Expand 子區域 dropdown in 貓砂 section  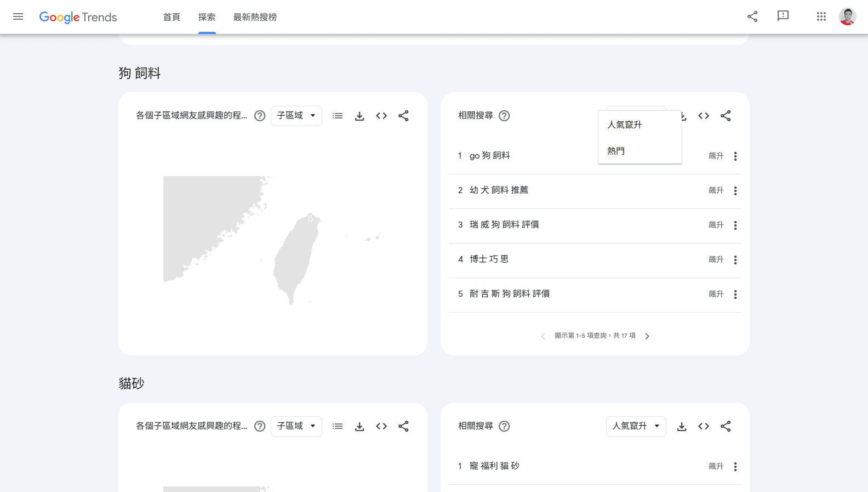click(296, 426)
